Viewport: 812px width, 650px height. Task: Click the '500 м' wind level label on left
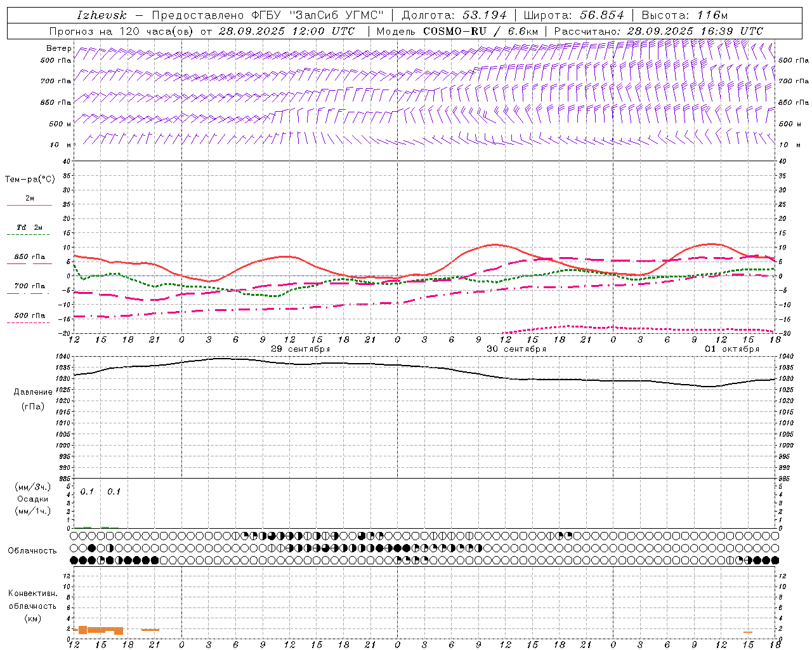(x=60, y=124)
